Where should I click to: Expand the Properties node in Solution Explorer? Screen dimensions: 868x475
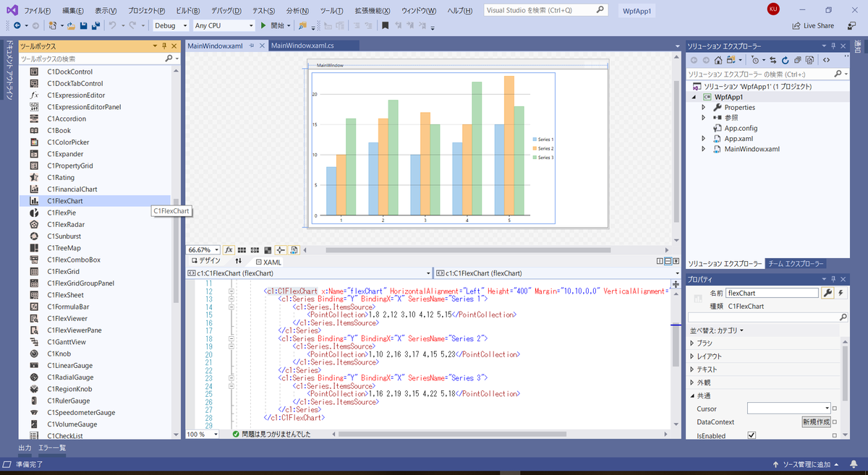pos(703,107)
